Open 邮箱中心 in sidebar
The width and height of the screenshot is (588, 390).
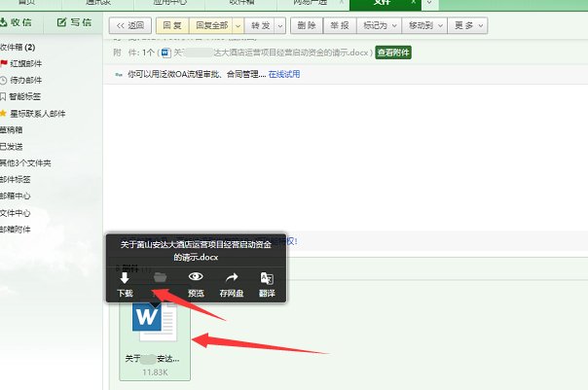click(16, 195)
